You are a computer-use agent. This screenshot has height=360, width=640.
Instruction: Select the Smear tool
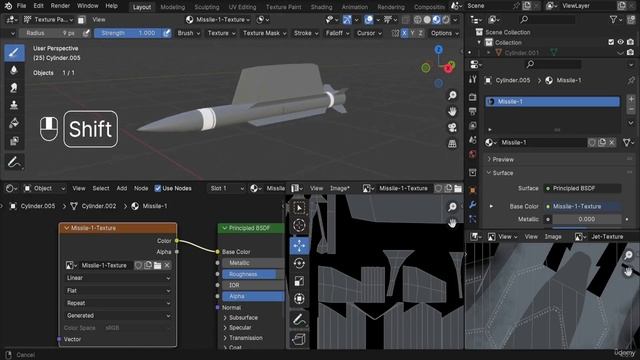14,88
